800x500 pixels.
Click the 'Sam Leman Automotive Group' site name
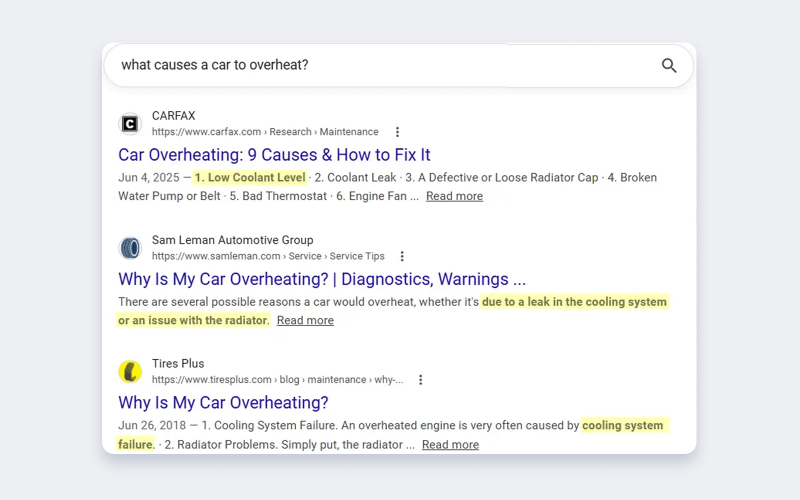[233, 240]
